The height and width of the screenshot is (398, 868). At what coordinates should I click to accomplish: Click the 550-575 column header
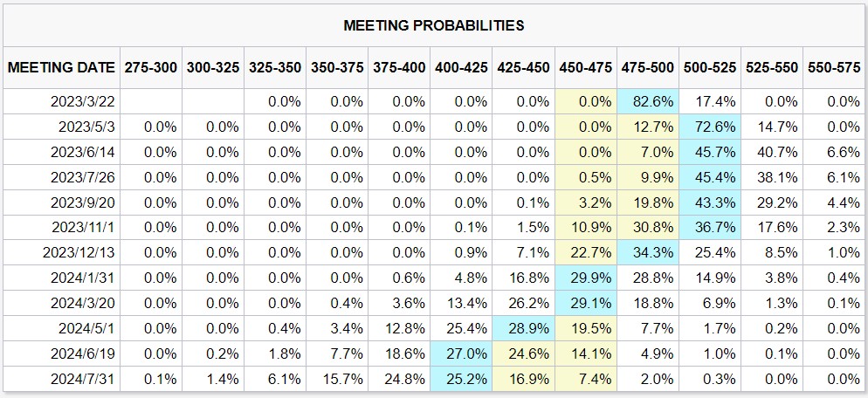click(834, 67)
